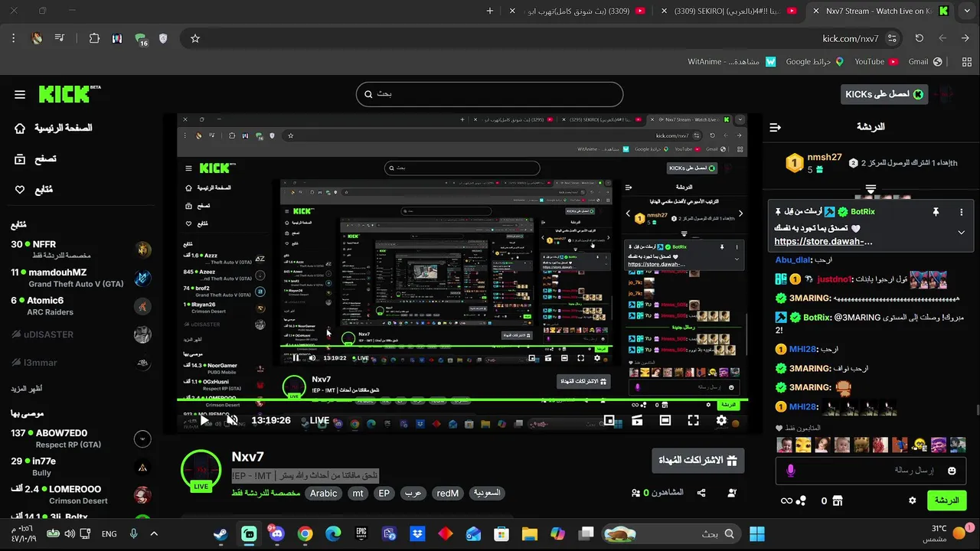Open the Kick hamburger menu
The image size is (980, 551).
(x=20, y=95)
